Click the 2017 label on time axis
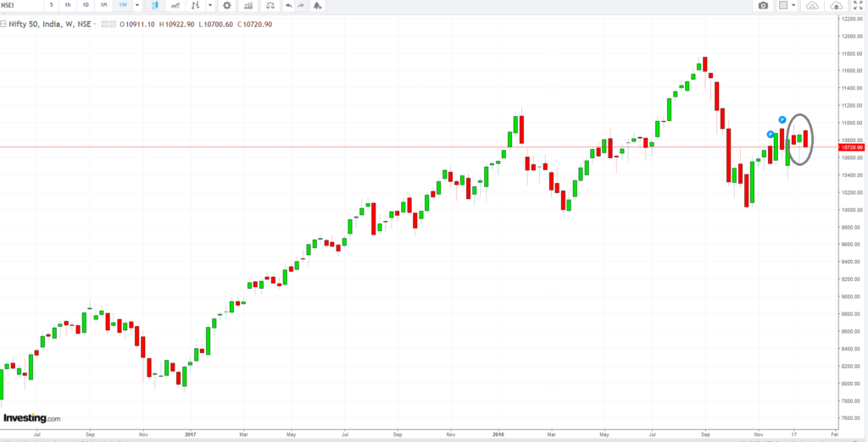Viewport: 868px width, 442px height. (x=190, y=434)
